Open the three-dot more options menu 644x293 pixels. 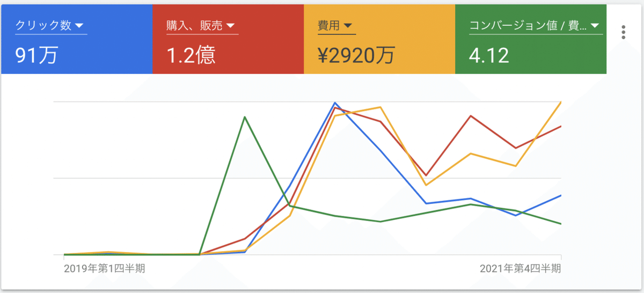(x=623, y=32)
